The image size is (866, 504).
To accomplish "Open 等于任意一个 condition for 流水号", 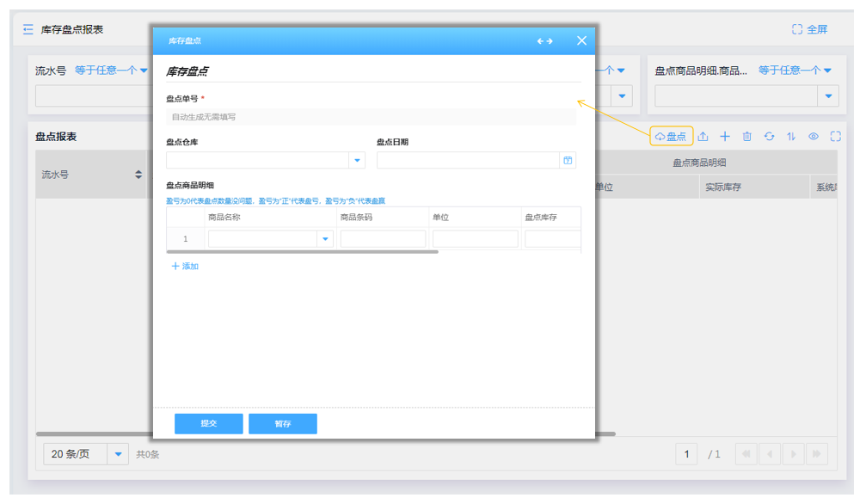I will 111,71.
